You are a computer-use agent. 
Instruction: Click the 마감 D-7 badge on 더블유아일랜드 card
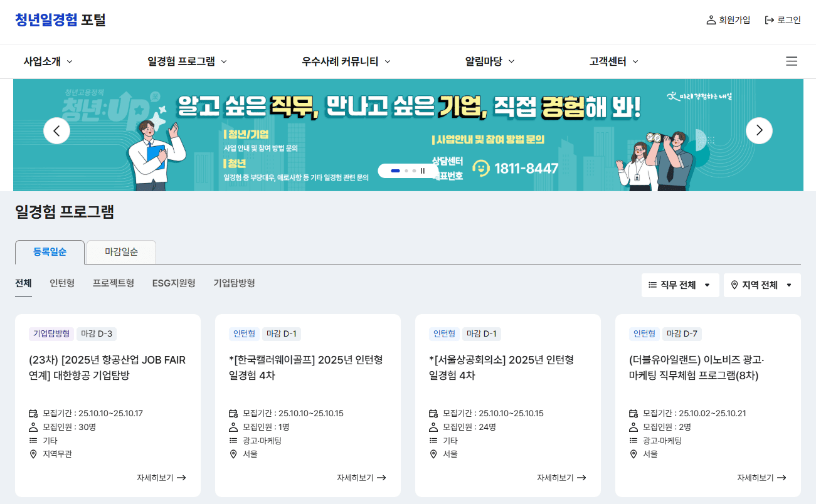click(681, 333)
